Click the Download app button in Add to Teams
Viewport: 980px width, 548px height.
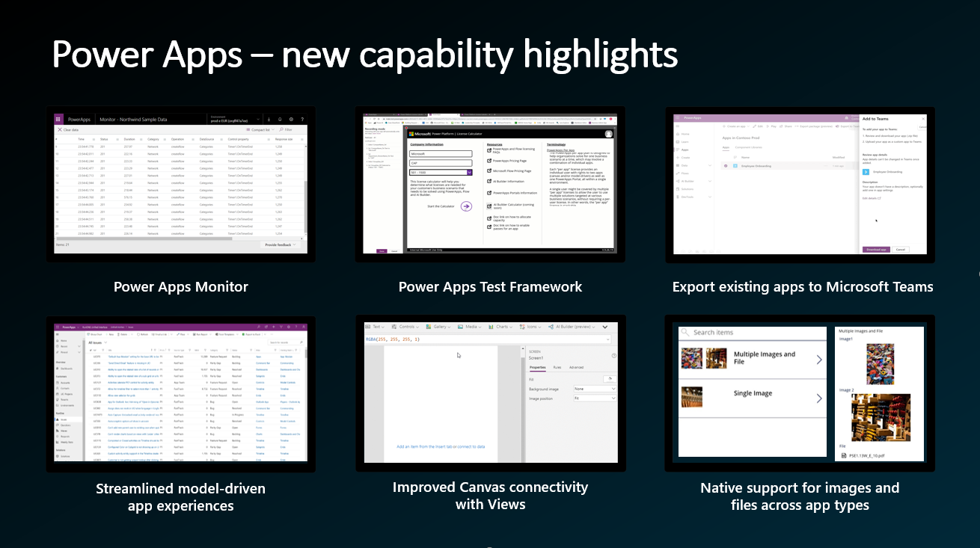[x=875, y=249]
